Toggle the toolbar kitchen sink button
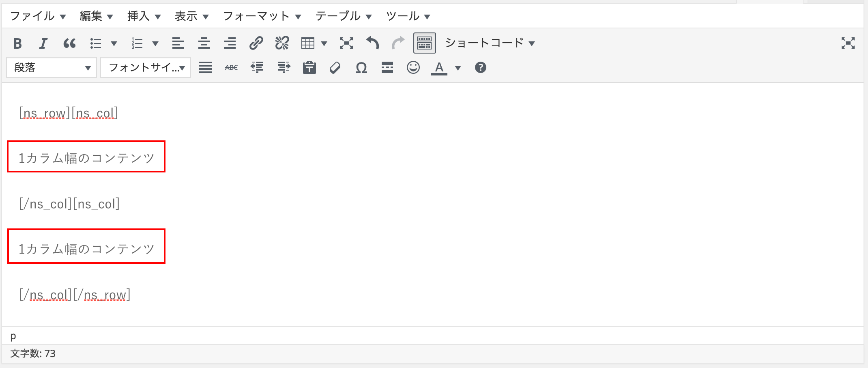The width and height of the screenshot is (868, 368). point(424,43)
